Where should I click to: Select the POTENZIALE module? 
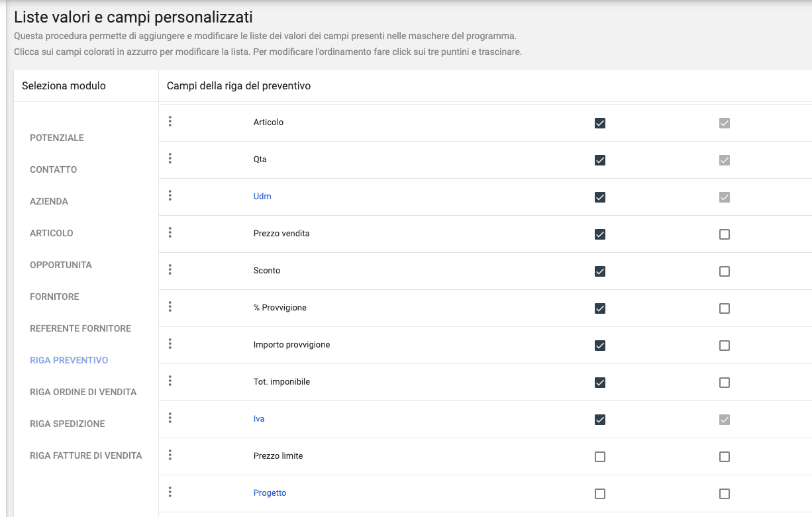click(x=57, y=138)
